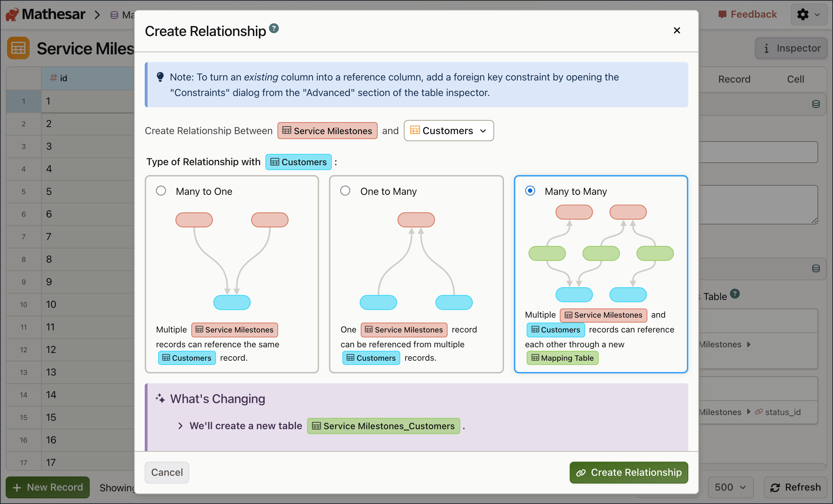Open the Customers table dropdown
Viewport: 833px width, 504px height.
tap(449, 131)
